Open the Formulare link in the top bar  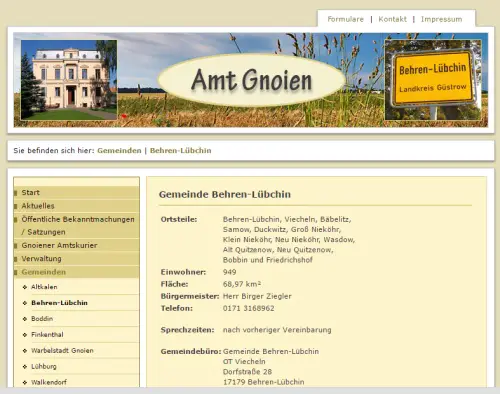[x=345, y=19]
